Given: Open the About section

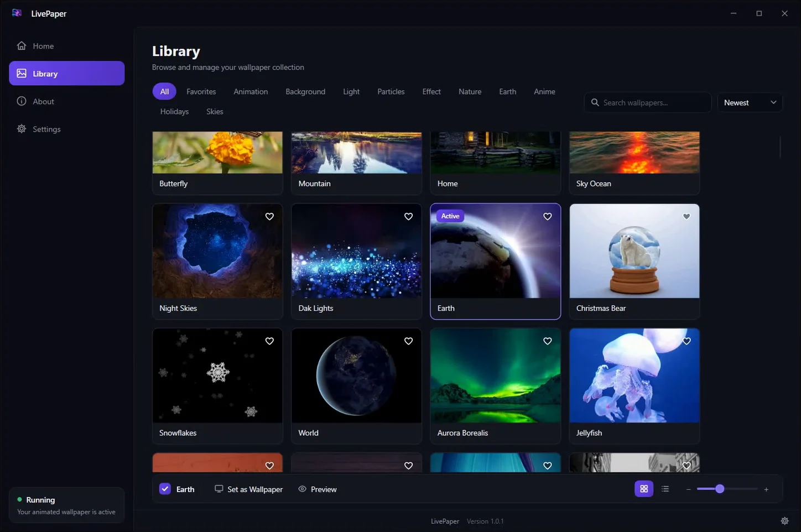Looking at the screenshot, I should click(66, 101).
